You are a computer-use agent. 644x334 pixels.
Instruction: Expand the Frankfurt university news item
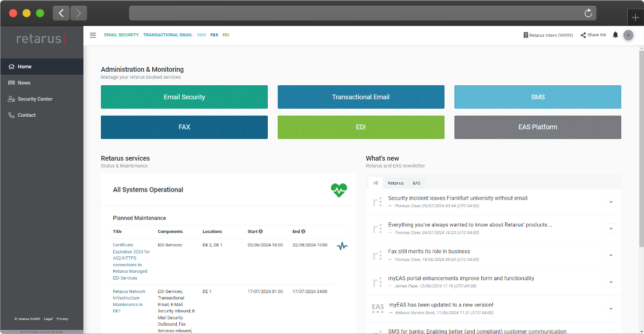[611, 201]
